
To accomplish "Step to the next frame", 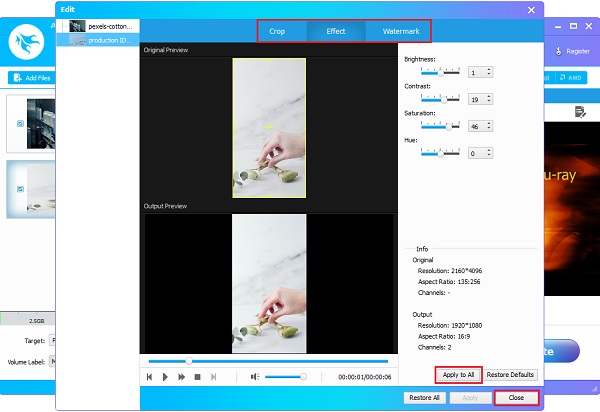I will click(214, 377).
